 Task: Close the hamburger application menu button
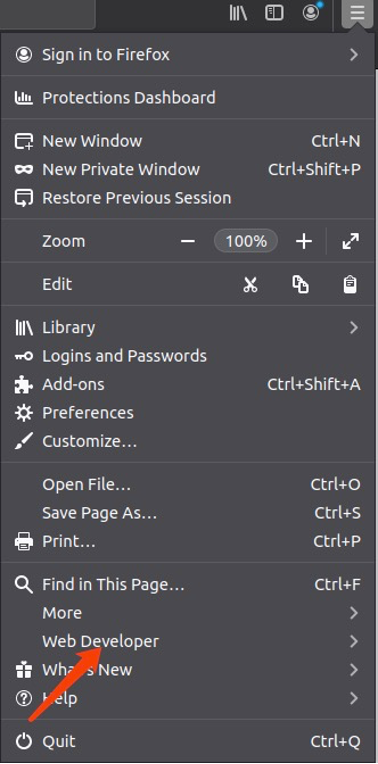(357, 13)
